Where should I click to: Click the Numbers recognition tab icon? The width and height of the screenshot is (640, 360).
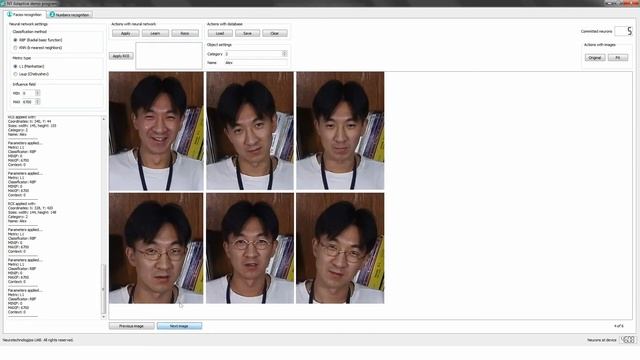[x=52, y=15]
